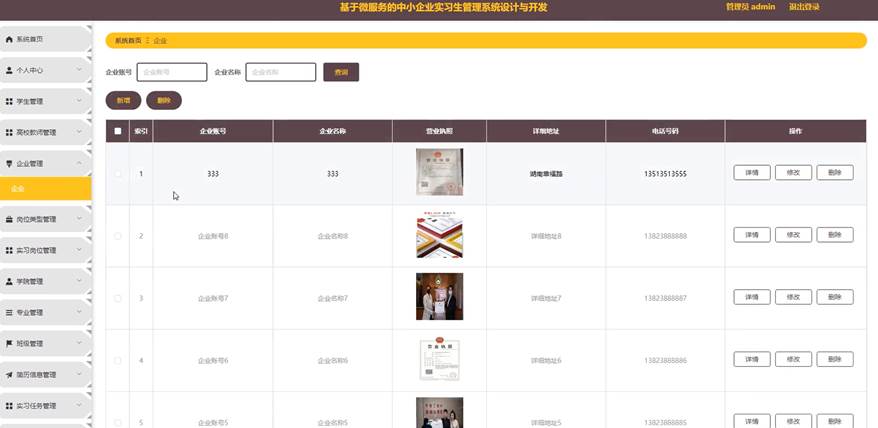Screen dimensions: 878x428
Task: Expand the 班级管理 menu chevron
Action: (x=79, y=343)
